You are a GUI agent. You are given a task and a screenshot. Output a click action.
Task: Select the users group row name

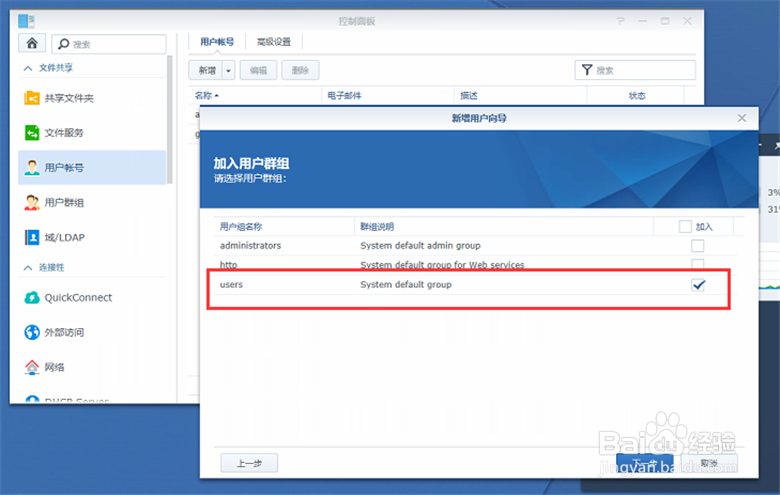pyautogui.click(x=231, y=285)
